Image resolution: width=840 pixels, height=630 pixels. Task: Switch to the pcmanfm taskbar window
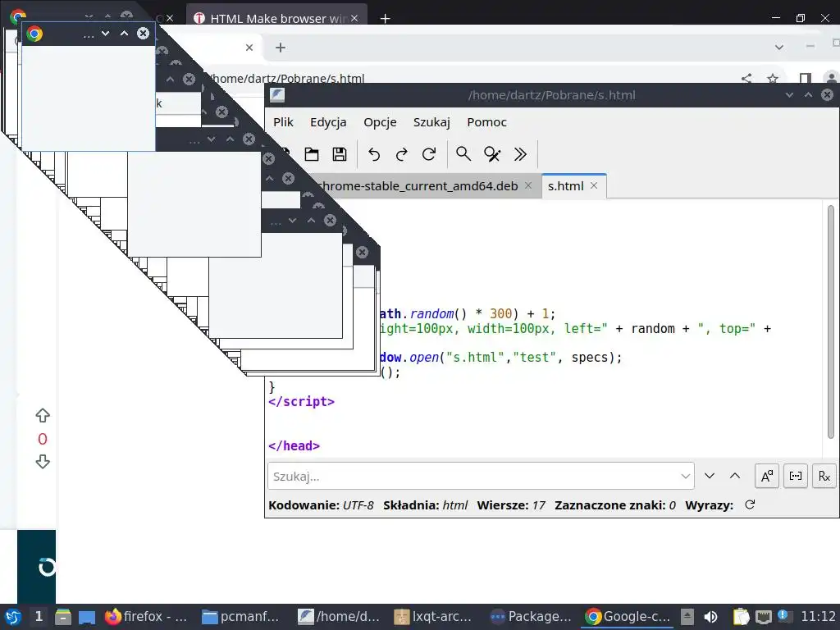coord(240,617)
